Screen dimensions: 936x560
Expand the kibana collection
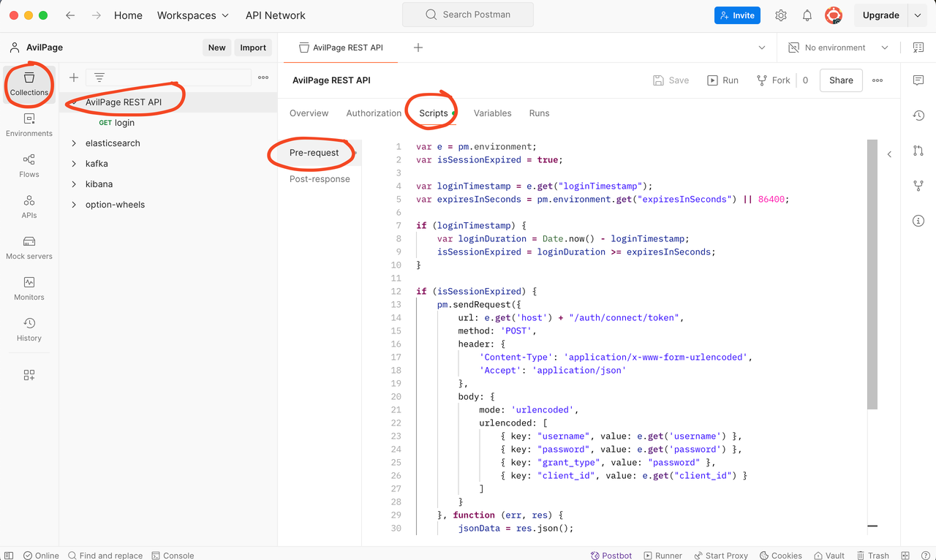(x=74, y=184)
